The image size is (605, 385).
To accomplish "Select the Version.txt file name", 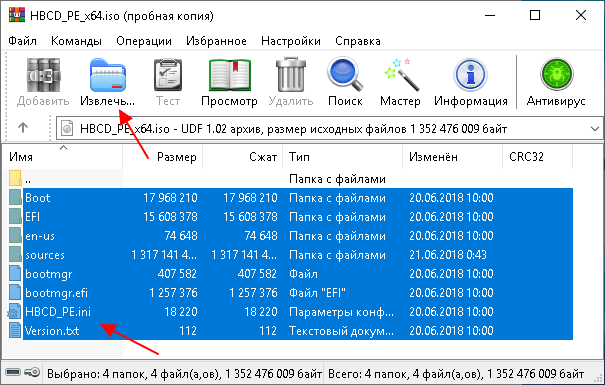I will click(52, 331).
